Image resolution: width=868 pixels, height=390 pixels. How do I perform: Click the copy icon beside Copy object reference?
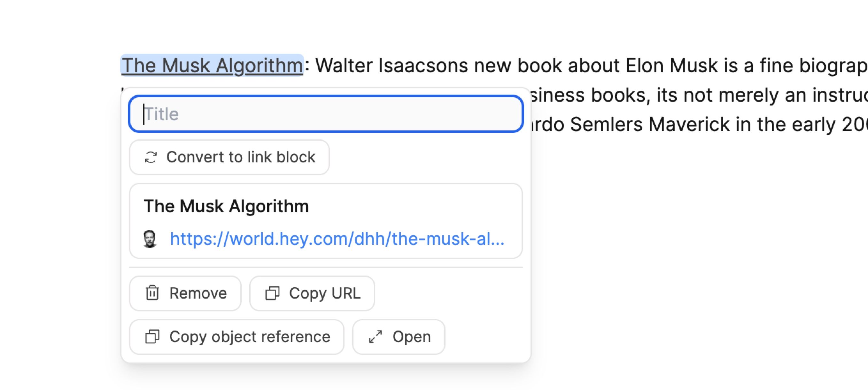(153, 336)
